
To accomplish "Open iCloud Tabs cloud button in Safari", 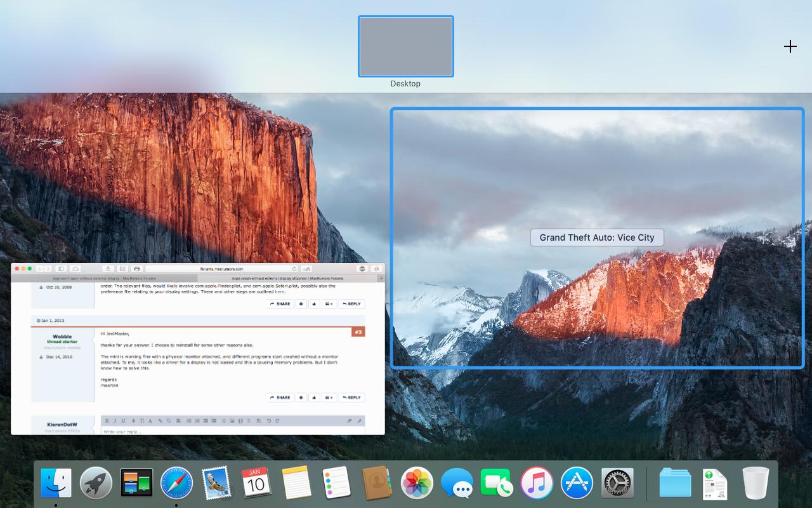I will coord(75,269).
